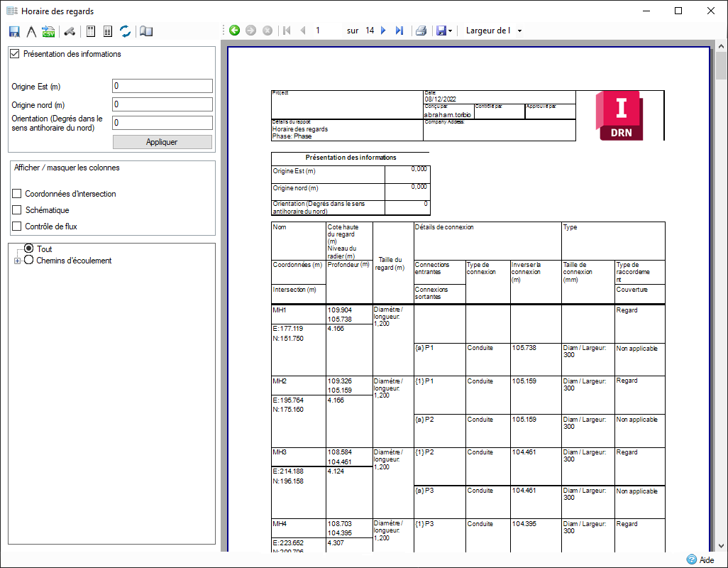Select Chemins d'écoulement radio button
The image size is (728, 568).
29,260
